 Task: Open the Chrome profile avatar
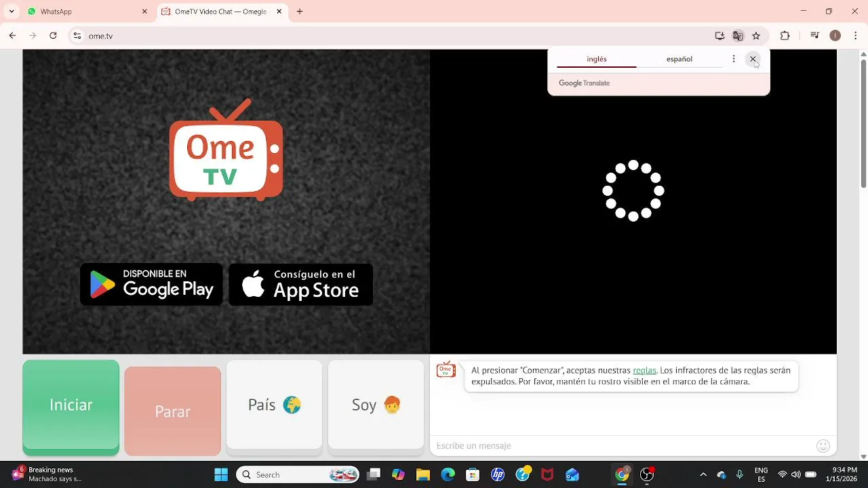(835, 36)
